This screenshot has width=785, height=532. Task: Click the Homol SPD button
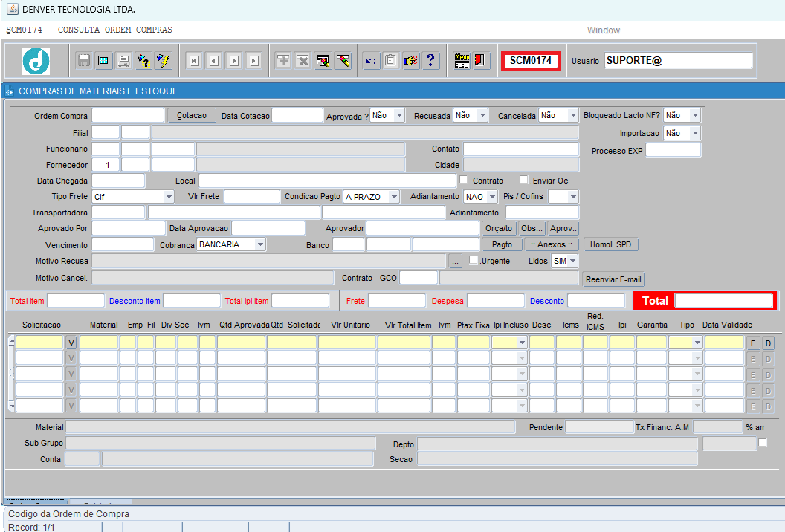point(611,244)
